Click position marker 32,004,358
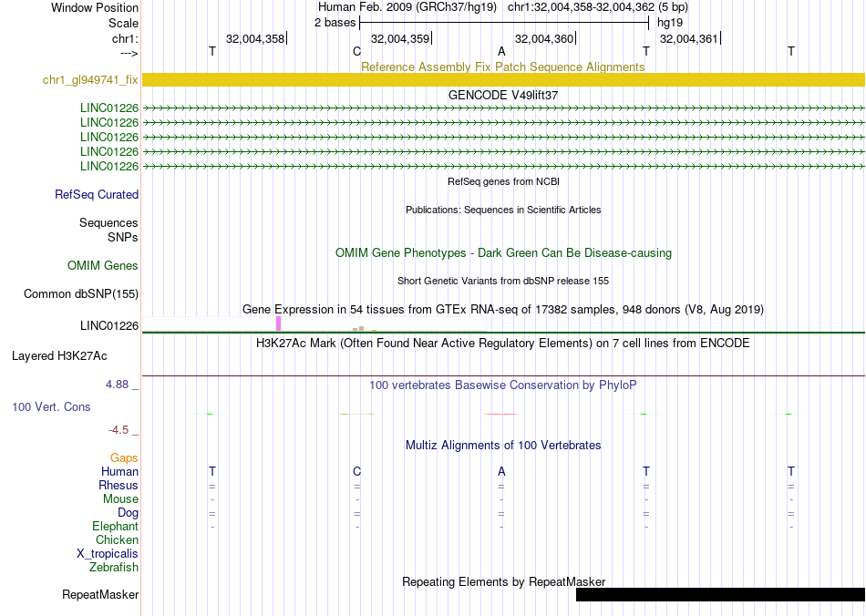 [256, 38]
